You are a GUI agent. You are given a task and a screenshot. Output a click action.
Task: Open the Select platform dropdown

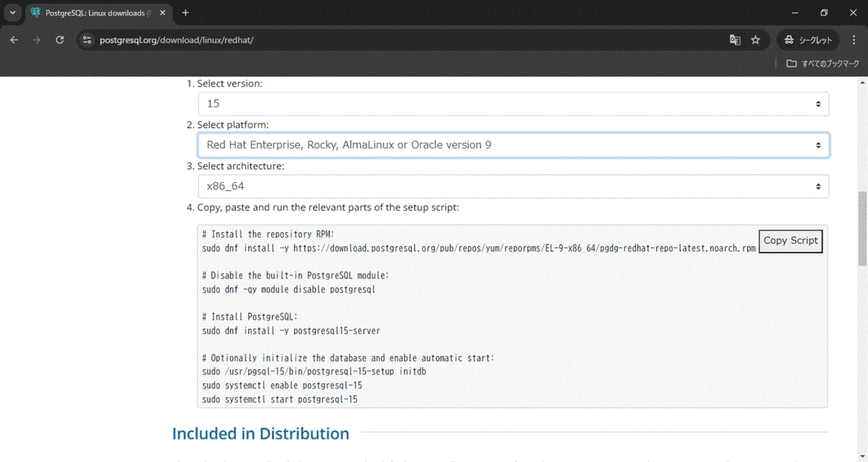click(x=514, y=145)
